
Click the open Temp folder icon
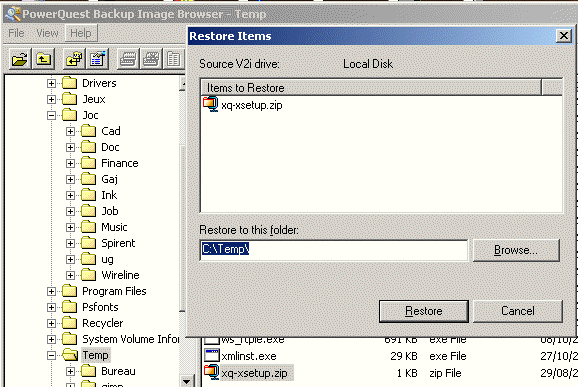70,355
